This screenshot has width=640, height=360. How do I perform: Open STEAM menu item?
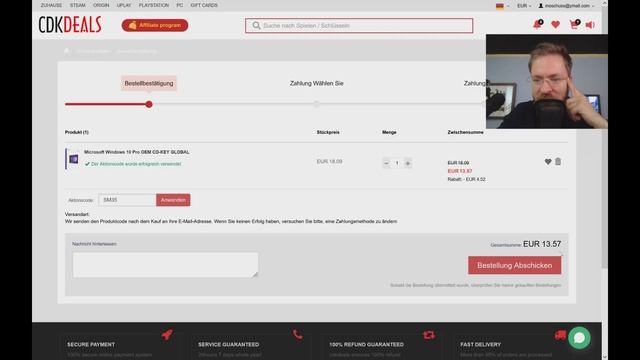pos(78,5)
